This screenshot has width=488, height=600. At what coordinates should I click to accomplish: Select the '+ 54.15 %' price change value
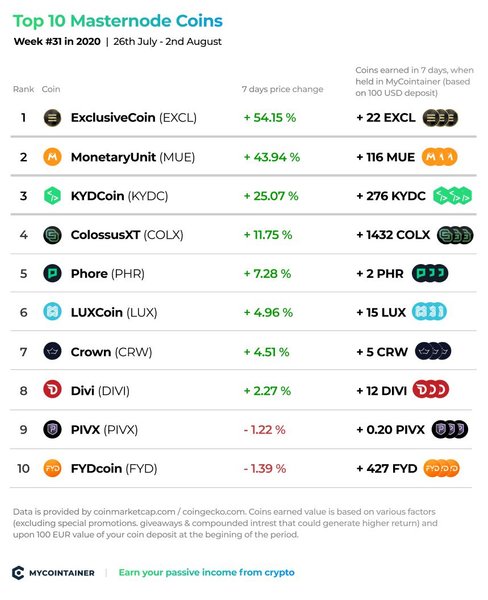(x=270, y=118)
